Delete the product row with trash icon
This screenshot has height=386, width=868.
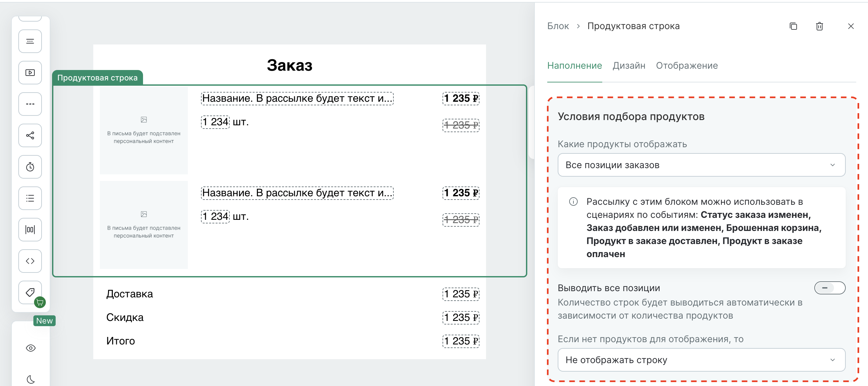click(x=820, y=26)
